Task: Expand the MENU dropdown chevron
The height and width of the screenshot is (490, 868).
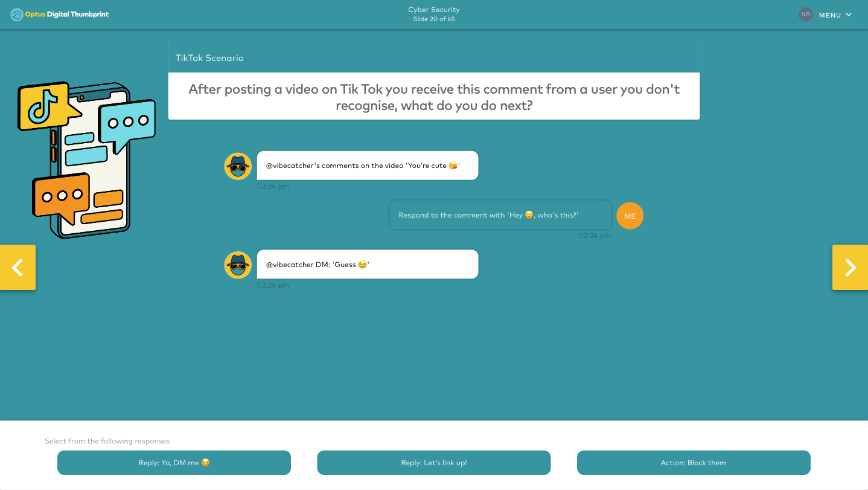Action: click(x=849, y=15)
